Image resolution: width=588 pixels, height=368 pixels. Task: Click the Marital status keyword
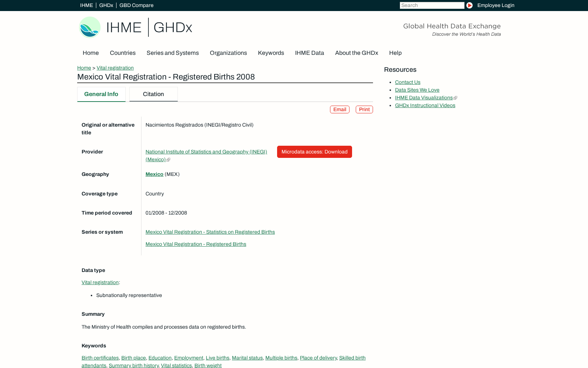coord(247,358)
